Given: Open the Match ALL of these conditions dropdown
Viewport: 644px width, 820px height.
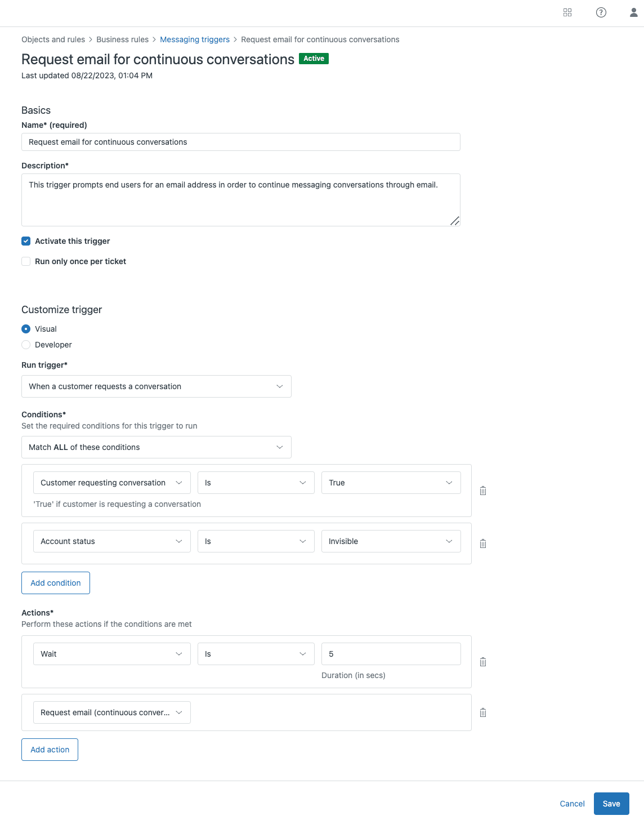Looking at the screenshot, I should (156, 447).
